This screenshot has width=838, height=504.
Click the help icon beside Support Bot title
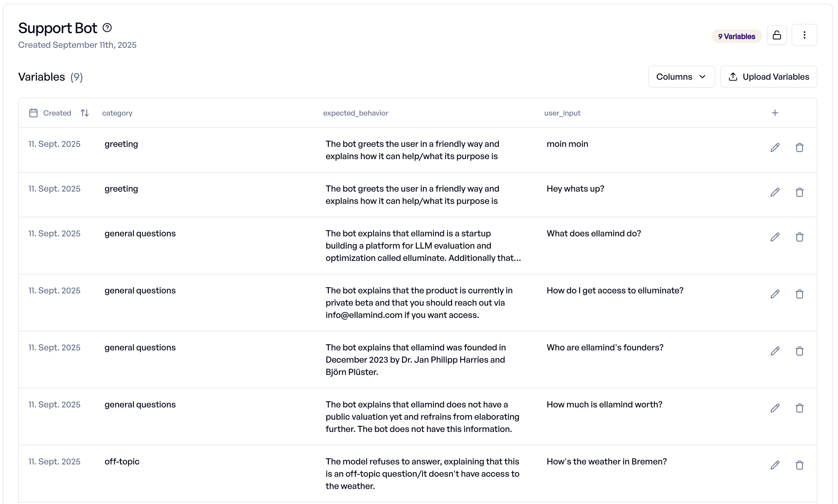coord(107,28)
